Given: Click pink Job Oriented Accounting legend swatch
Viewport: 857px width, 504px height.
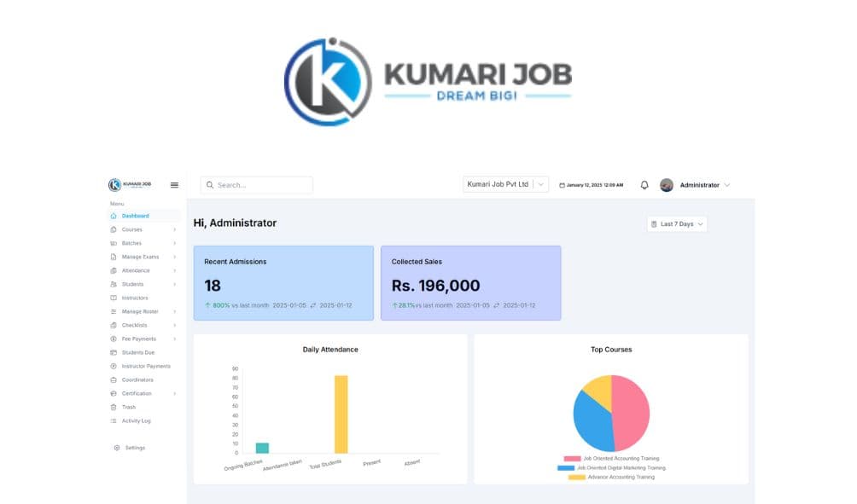Looking at the screenshot, I should (572, 459).
